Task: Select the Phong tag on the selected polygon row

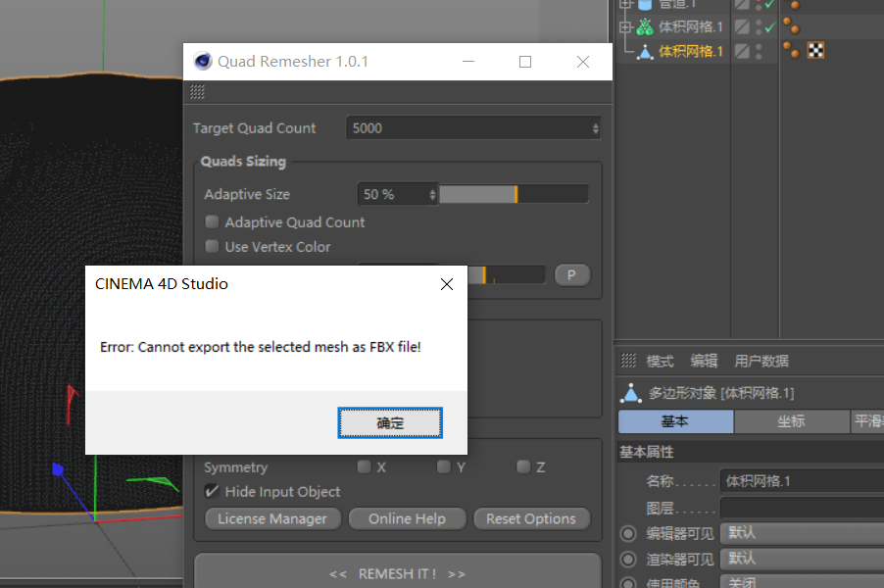Action: point(791,51)
